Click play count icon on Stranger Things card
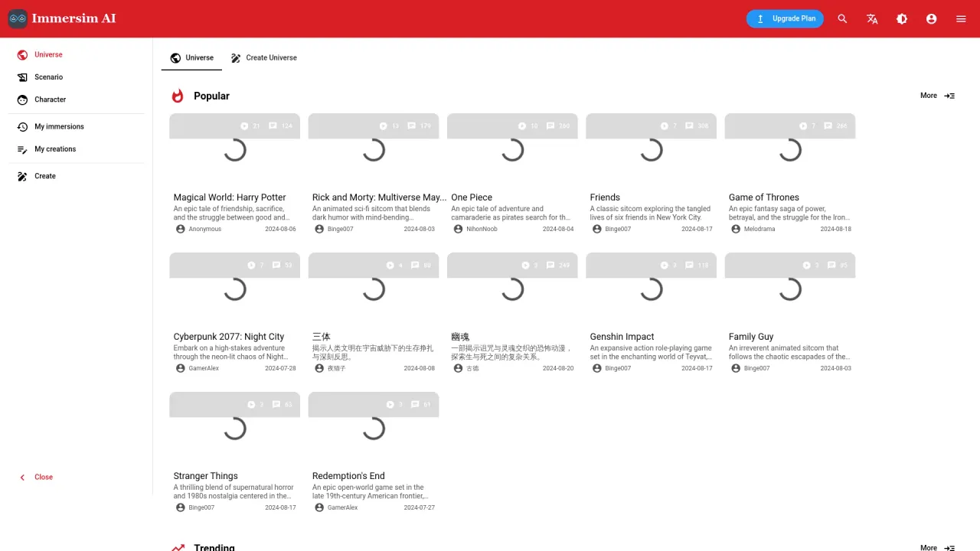Screen dimensions: 980x551 point(251,405)
